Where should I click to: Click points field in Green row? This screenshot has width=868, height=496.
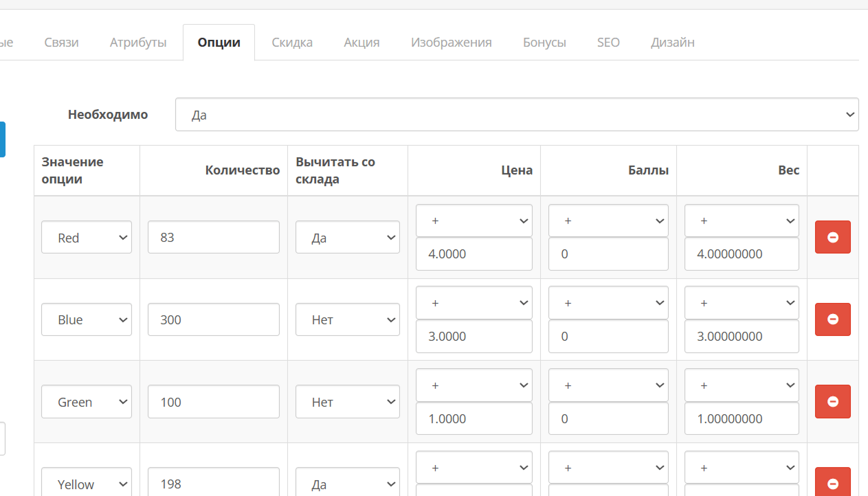(x=608, y=418)
